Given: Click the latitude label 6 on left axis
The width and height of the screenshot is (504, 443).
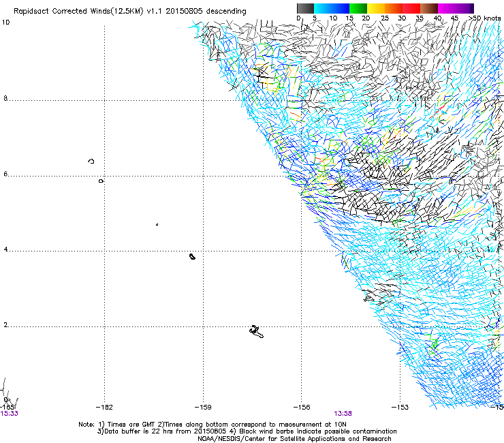Looking at the screenshot, I should click(x=5, y=174).
